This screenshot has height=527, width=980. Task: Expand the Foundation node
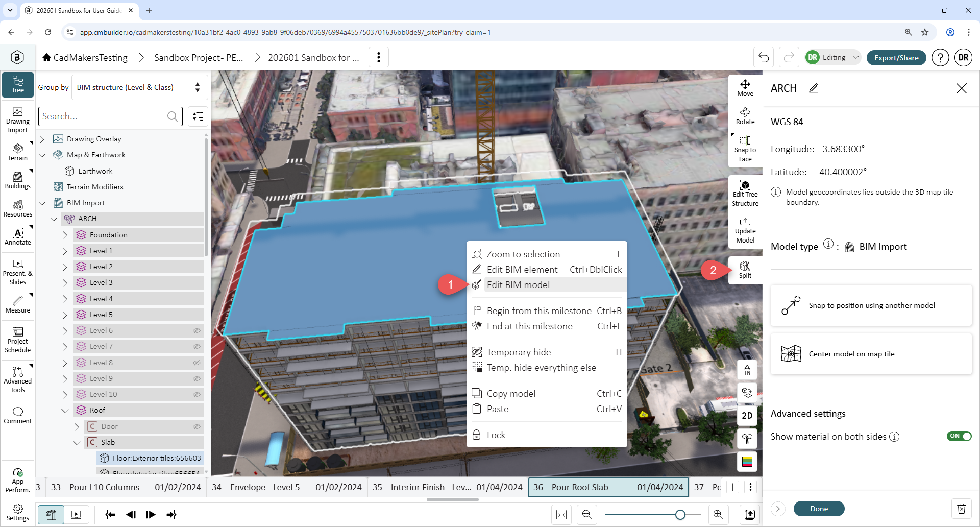coord(65,235)
